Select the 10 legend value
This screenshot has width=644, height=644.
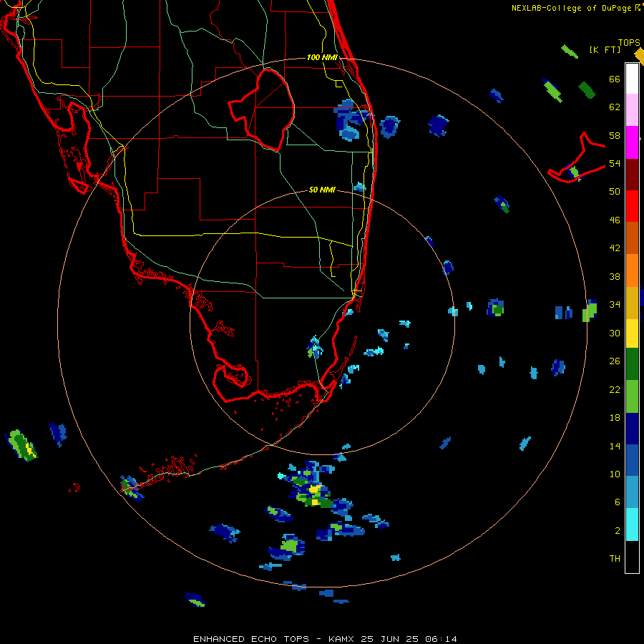coord(615,474)
